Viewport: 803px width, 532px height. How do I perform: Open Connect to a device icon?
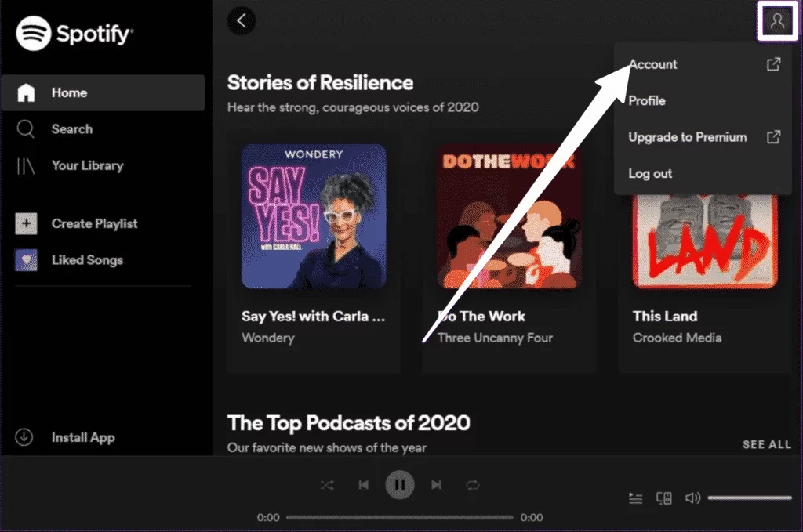[664, 498]
